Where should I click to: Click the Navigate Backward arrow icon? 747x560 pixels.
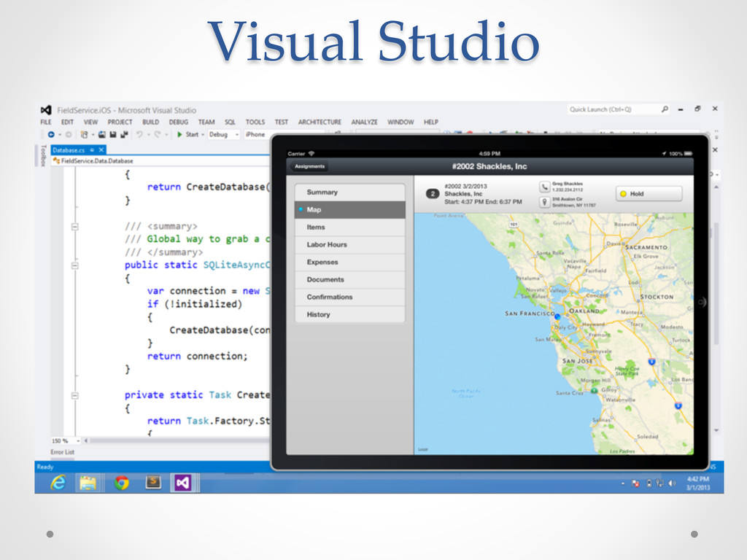51,135
